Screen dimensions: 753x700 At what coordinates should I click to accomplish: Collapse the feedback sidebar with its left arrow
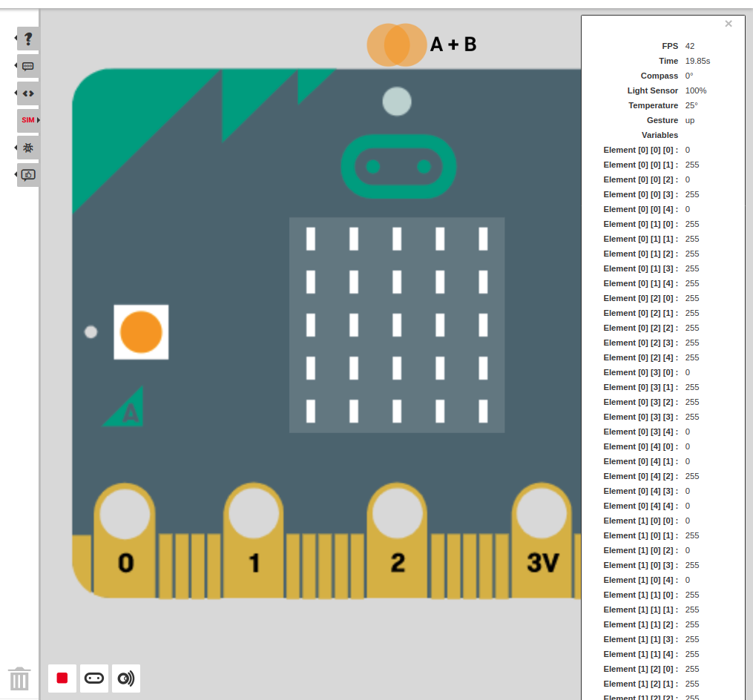[x=16, y=175]
